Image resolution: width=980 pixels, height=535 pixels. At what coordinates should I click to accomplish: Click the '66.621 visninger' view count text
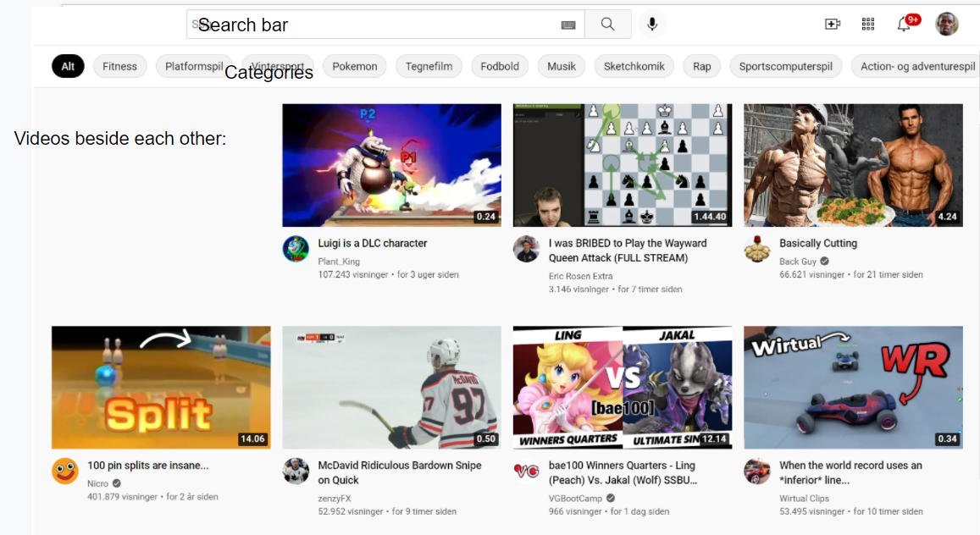812,274
